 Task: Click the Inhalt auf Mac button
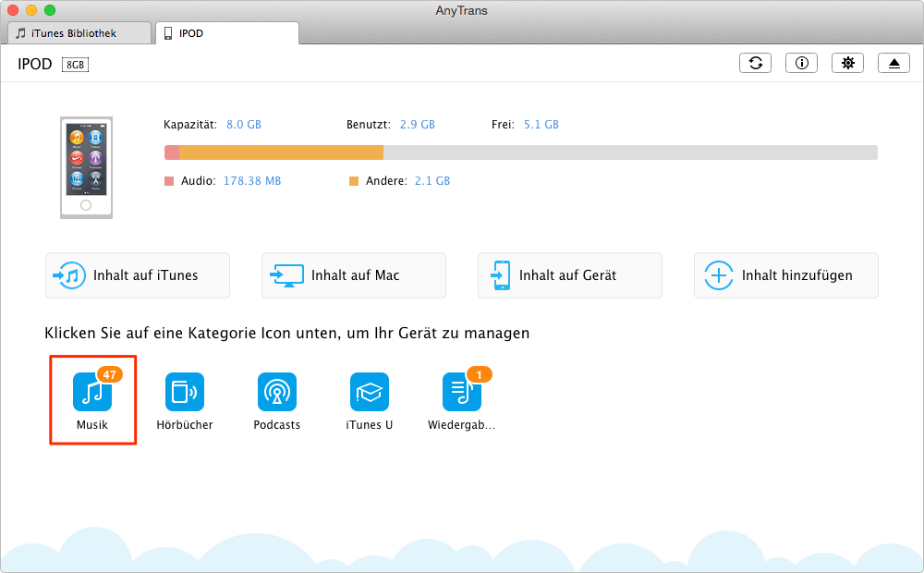tap(354, 275)
